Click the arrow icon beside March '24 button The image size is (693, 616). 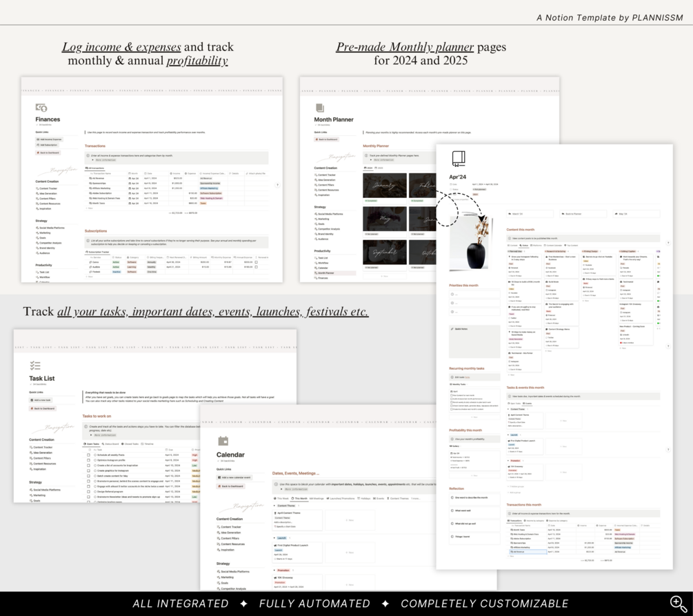pos(510,214)
